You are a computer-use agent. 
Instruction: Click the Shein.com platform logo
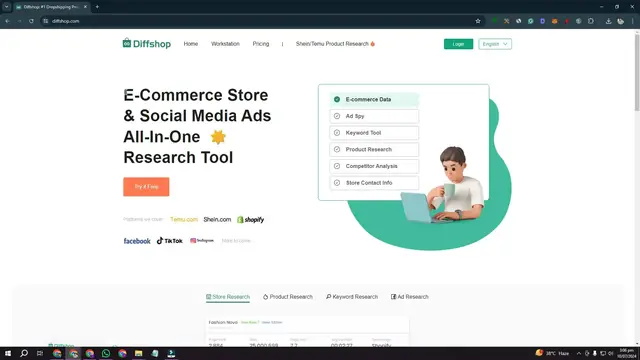click(x=217, y=220)
